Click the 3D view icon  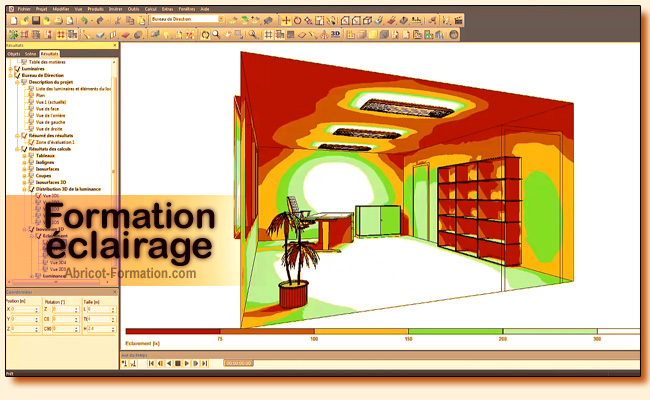click(x=335, y=35)
